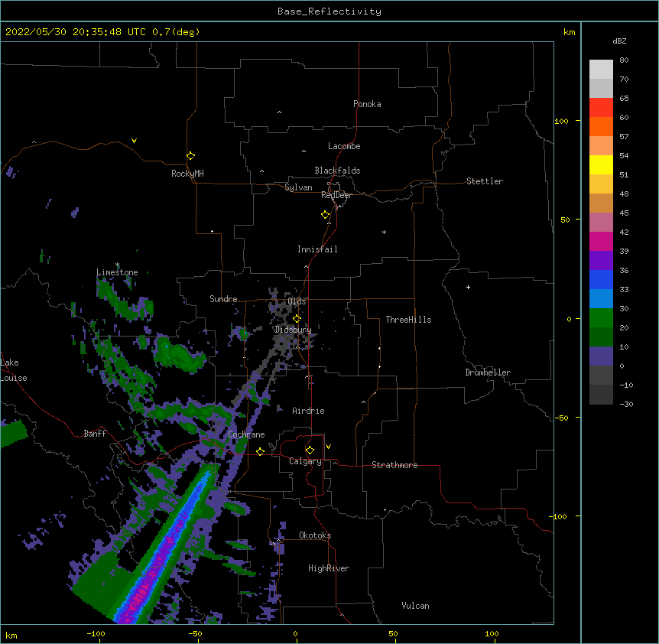The height and width of the screenshot is (644, 659).
Task: Click the white asterisk marker above Limestone
Action: click(117, 265)
